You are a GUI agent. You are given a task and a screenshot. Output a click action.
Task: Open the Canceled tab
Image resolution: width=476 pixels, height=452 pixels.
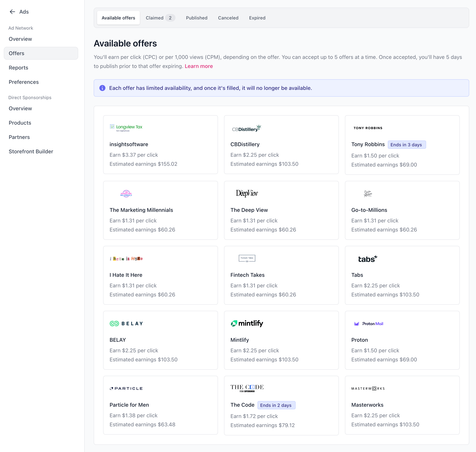coord(228,18)
